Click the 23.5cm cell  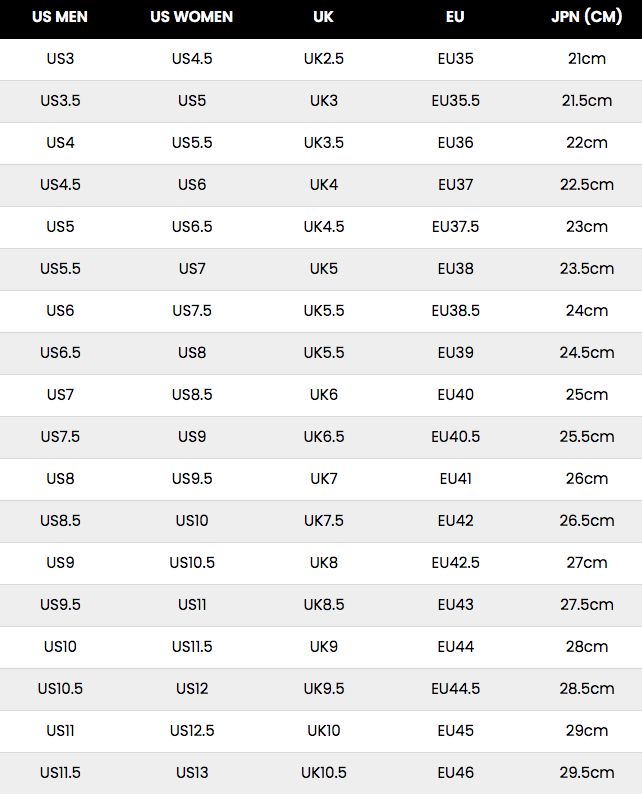pyautogui.click(x=587, y=269)
